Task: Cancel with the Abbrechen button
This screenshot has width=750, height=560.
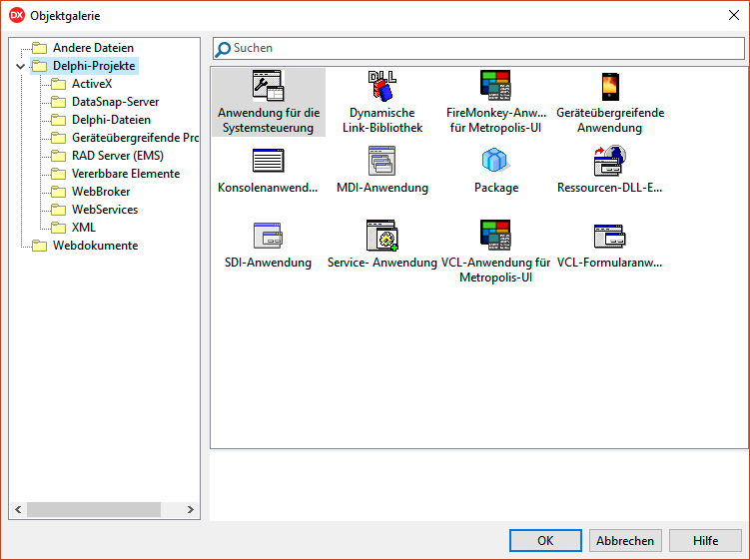Action: click(625, 540)
